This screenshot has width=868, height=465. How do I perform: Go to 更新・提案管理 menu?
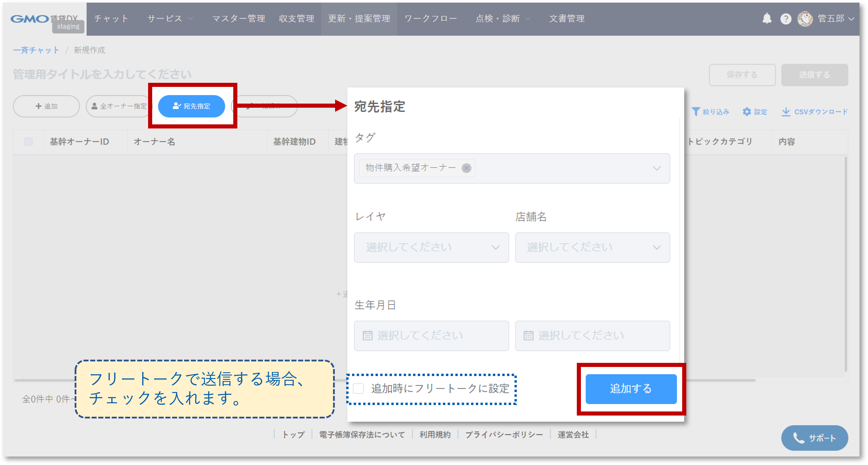pyautogui.click(x=359, y=18)
